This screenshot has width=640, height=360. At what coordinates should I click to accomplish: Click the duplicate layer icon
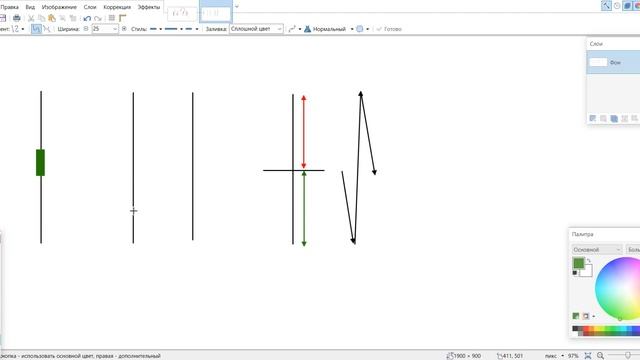614,118
